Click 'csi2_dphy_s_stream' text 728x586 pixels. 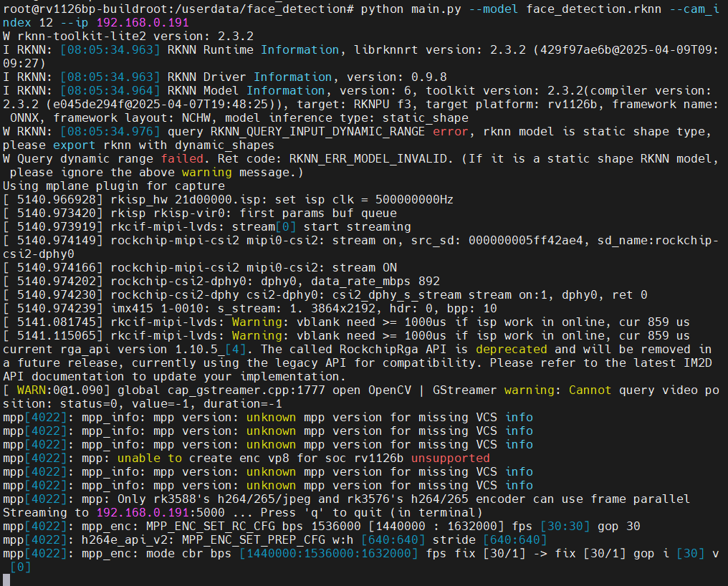point(397,295)
